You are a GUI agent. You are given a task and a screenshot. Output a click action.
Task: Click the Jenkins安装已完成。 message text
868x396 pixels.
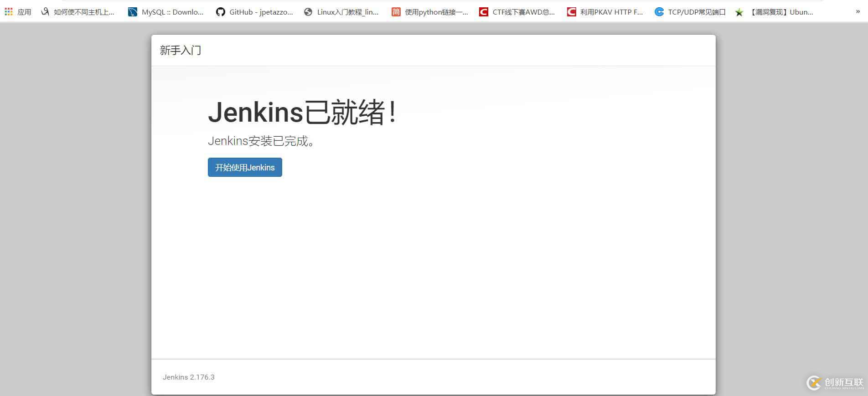coord(261,141)
